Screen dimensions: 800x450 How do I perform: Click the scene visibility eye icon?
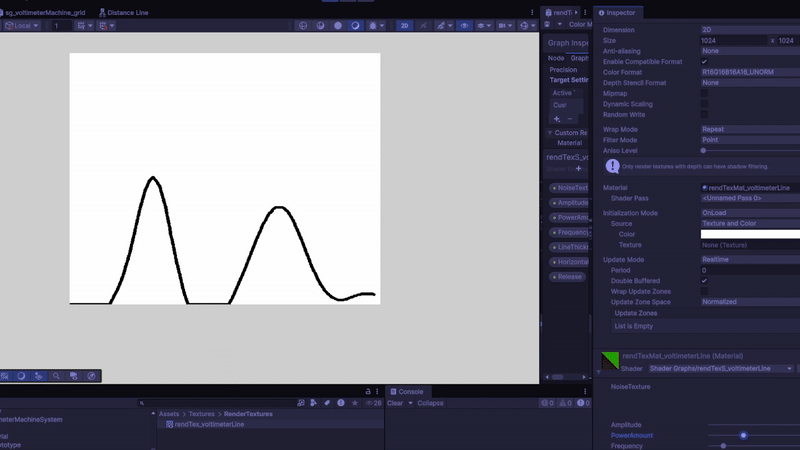464,25
